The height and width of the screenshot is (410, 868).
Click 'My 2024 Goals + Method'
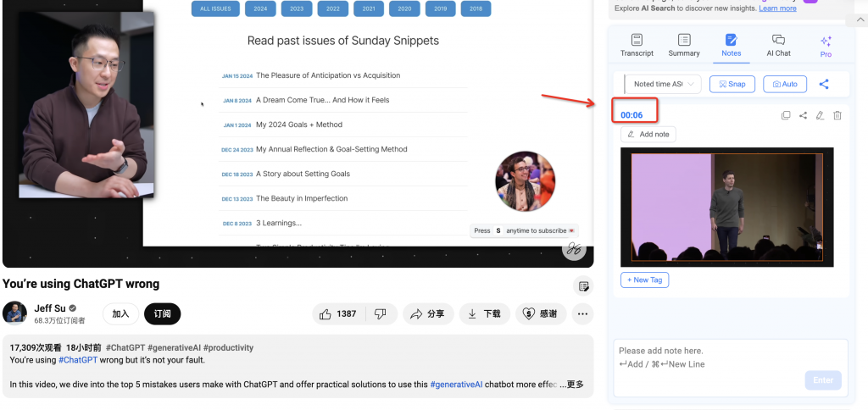coord(299,125)
